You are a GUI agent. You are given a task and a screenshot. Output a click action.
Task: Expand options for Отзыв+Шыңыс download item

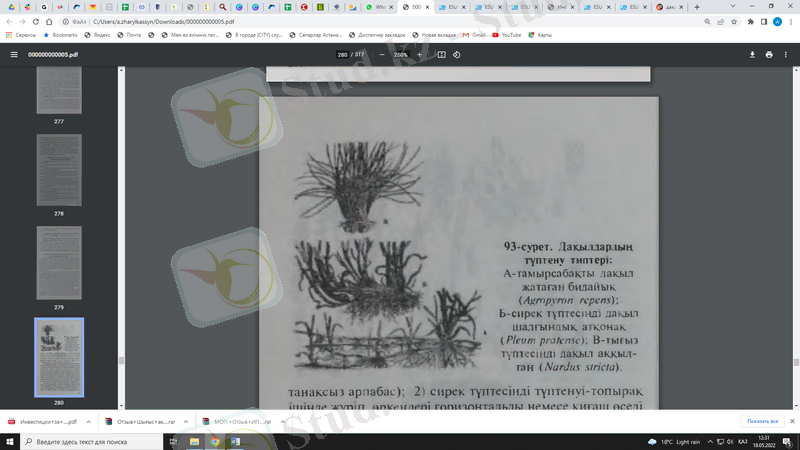pyautogui.click(x=184, y=422)
